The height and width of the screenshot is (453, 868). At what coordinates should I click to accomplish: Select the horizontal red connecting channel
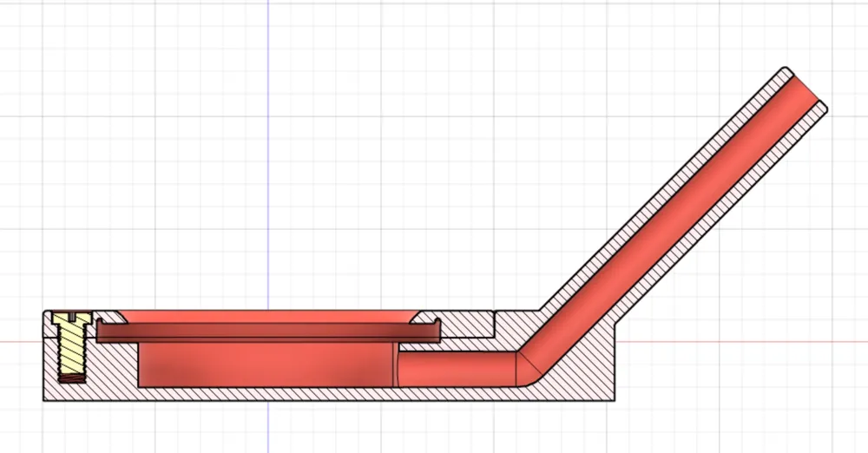[457, 369]
